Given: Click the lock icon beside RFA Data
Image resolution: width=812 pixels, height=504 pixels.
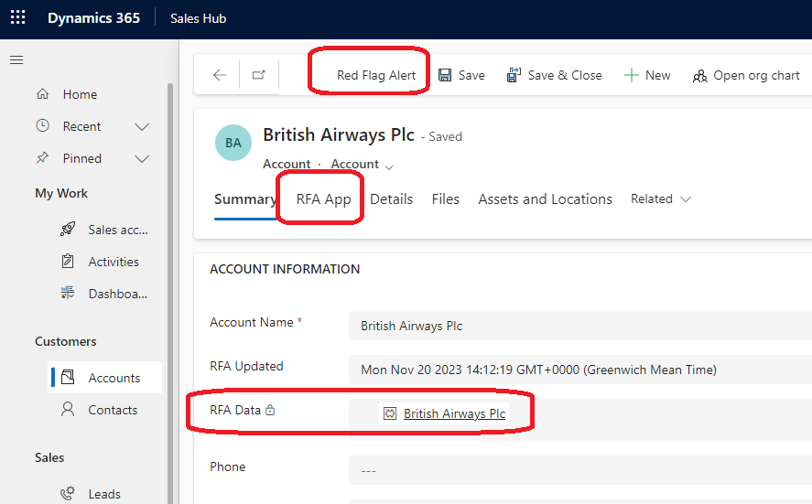Looking at the screenshot, I should tap(270, 410).
